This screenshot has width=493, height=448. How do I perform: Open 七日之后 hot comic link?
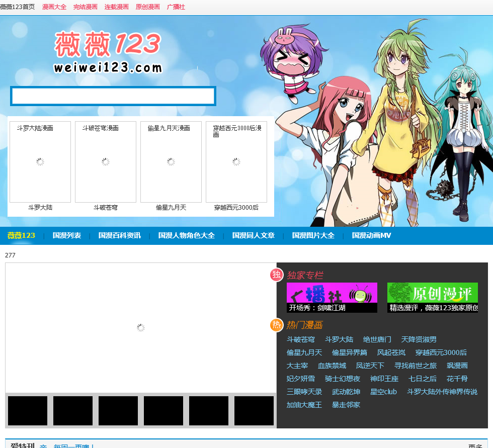(422, 379)
